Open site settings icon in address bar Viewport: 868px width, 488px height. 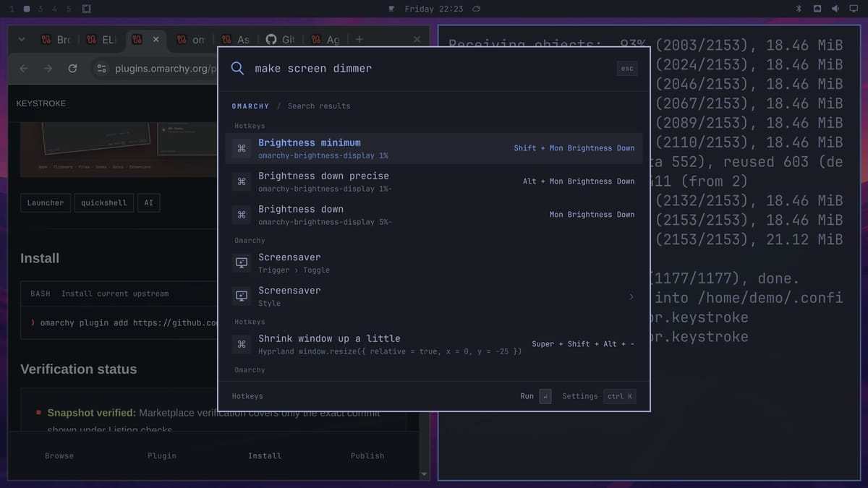click(102, 69)
